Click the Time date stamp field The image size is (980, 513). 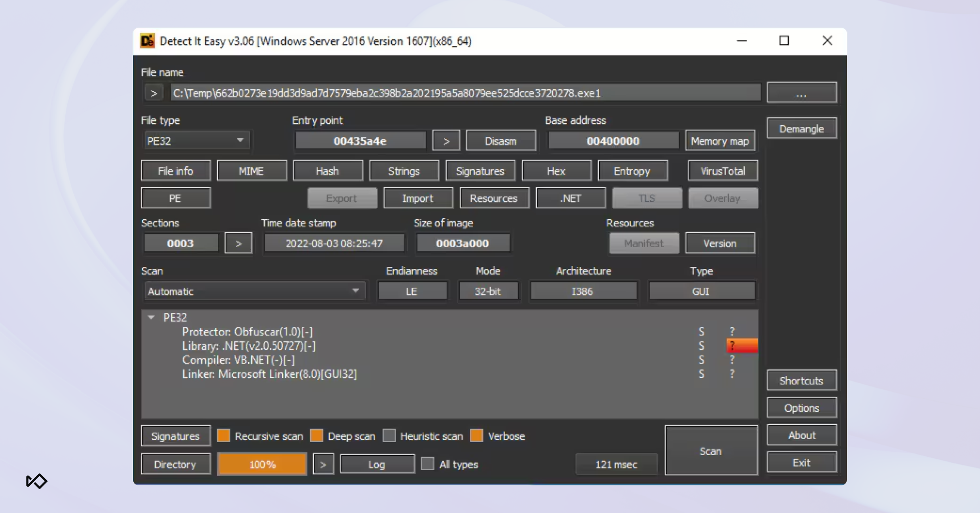tap(334, 243)
